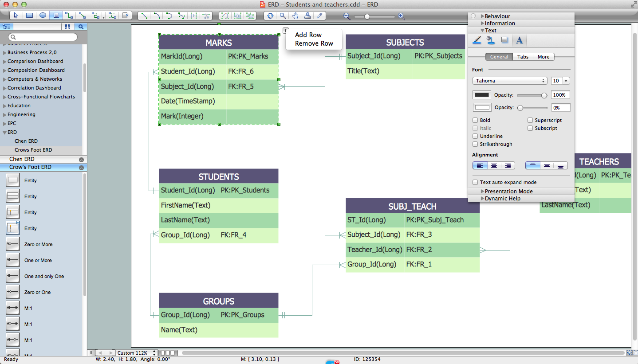Select Chen ERD library item
This screenshot has height=364, width=638.
coord(26,141)
